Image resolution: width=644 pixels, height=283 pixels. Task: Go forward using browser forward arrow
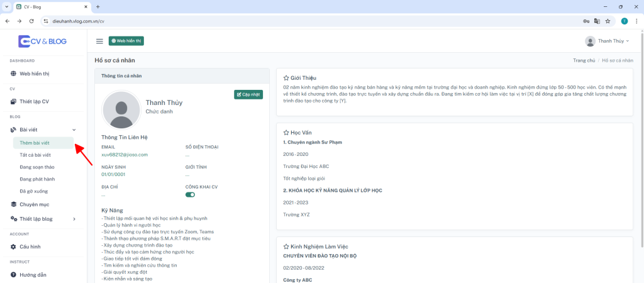(19, 21)
